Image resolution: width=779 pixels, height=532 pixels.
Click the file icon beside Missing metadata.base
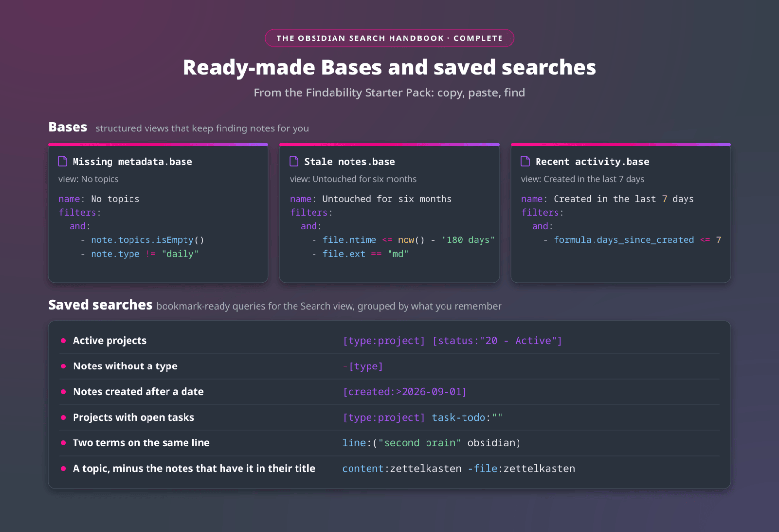(x=63, y=162)
